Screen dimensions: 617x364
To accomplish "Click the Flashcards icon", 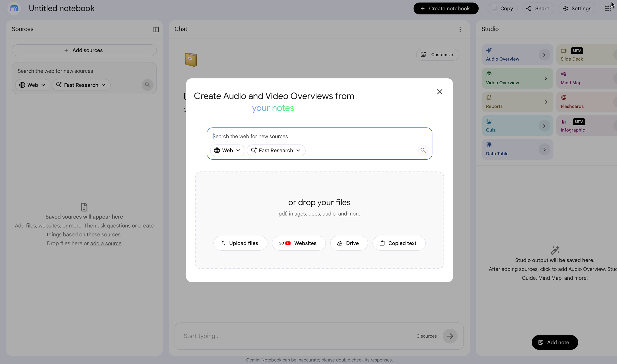I will (564, 97).
